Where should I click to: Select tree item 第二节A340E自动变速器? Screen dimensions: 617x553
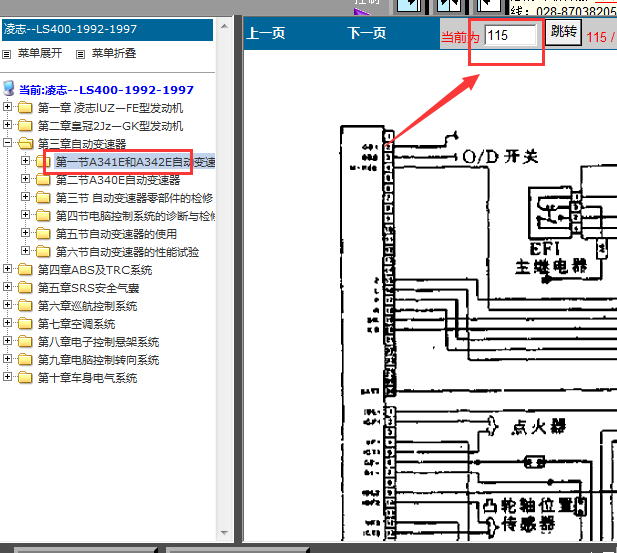point(118,180)
